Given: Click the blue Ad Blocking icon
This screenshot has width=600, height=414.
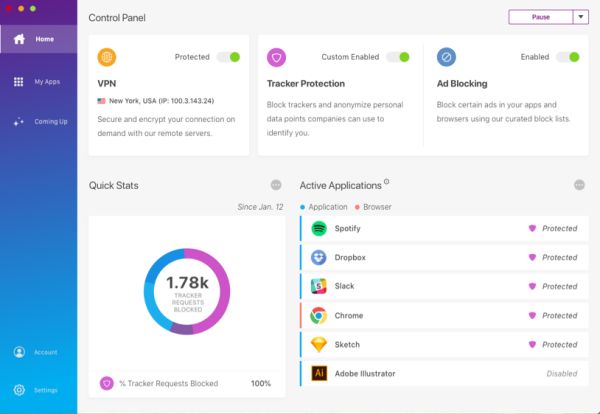Looking at the screenshot, I should [x=446, y=57].
